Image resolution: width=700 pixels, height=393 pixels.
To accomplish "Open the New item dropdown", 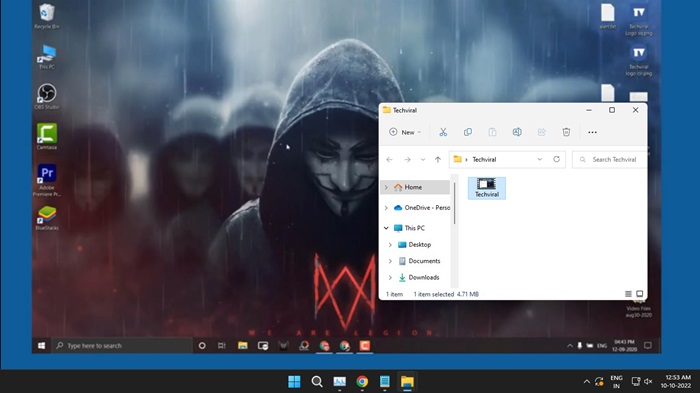I will click(x=405, y=132).
